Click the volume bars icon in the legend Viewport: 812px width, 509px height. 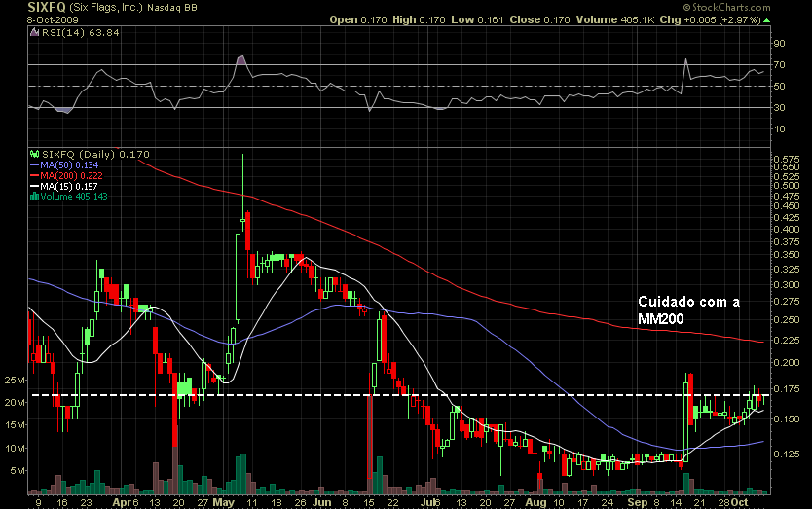(x=35, y=197)
